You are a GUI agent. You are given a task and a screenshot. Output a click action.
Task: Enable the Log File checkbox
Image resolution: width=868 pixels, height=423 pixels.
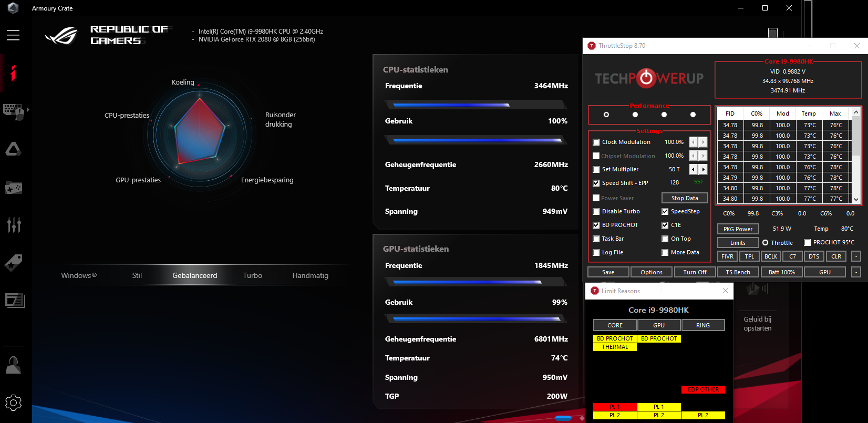point(596,252)
